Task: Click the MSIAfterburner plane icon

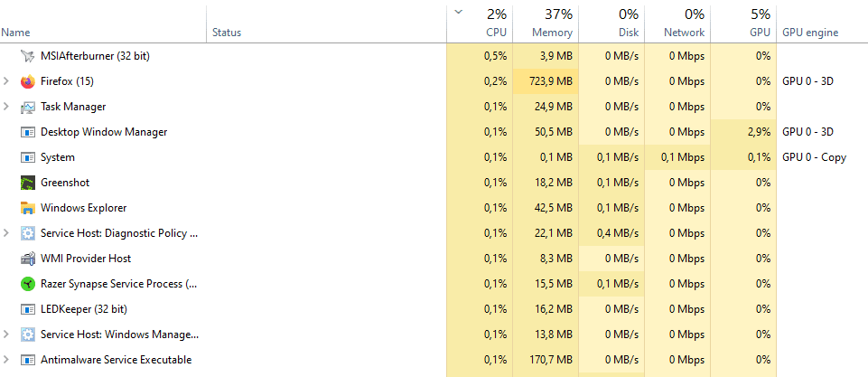Action: pyautogui.click(x=27, y=56)
